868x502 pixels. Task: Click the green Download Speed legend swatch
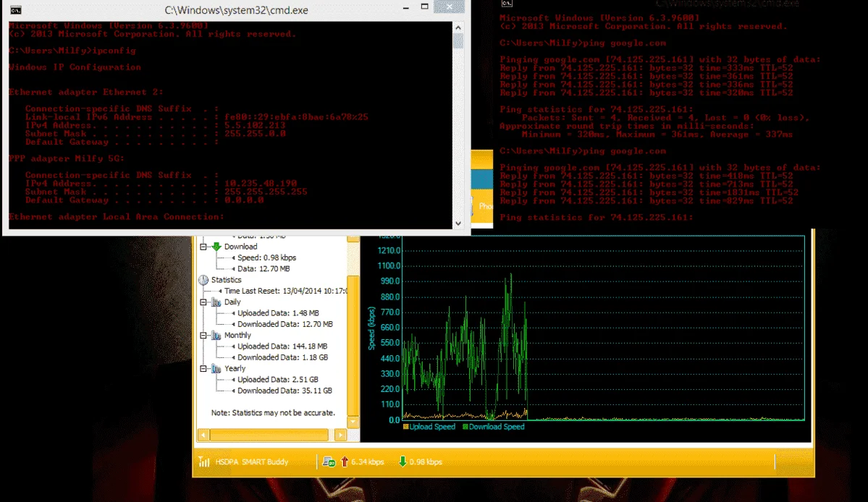click(465, 426)
